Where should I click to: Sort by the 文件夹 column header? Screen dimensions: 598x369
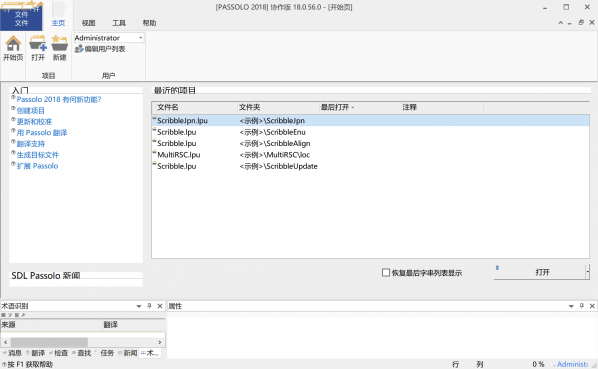pyautogui.click(x=278, y=107)
